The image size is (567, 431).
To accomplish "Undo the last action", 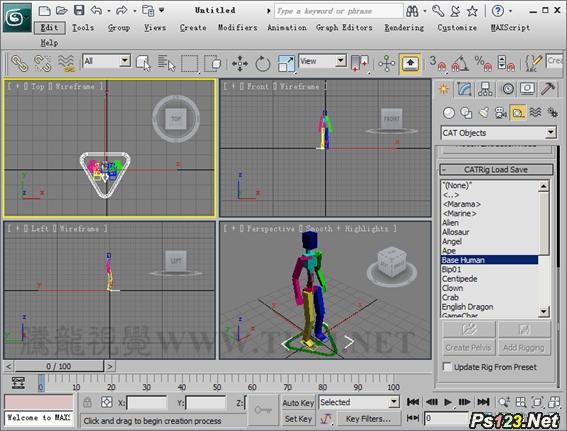I will point(96,10).
